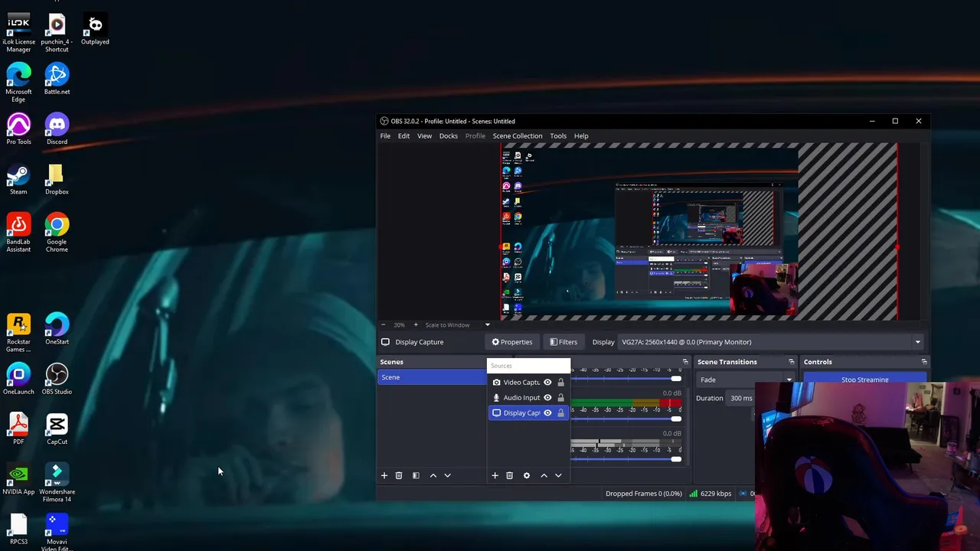Hide the Video Capture source via eye icon
The height and width of the screenshot is (551, 980).
coord(547,382)
